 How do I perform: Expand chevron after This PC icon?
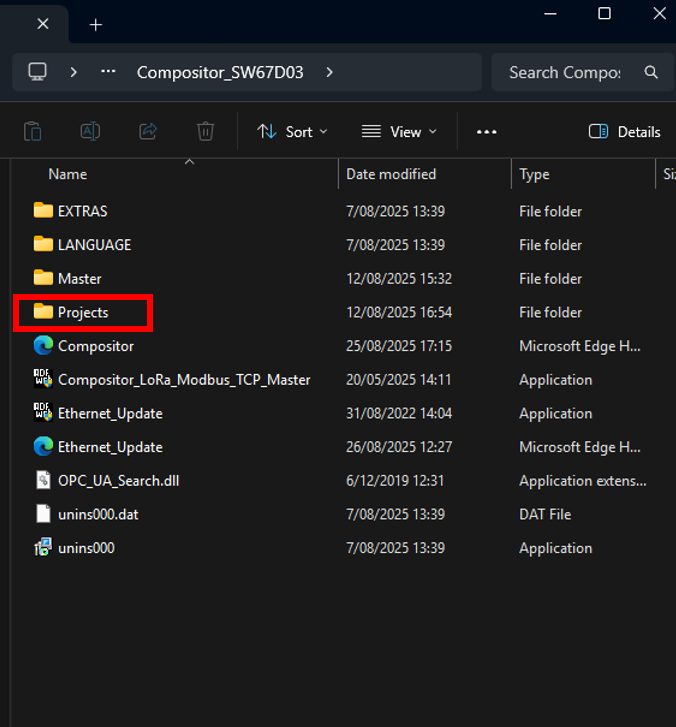(73, 72)
